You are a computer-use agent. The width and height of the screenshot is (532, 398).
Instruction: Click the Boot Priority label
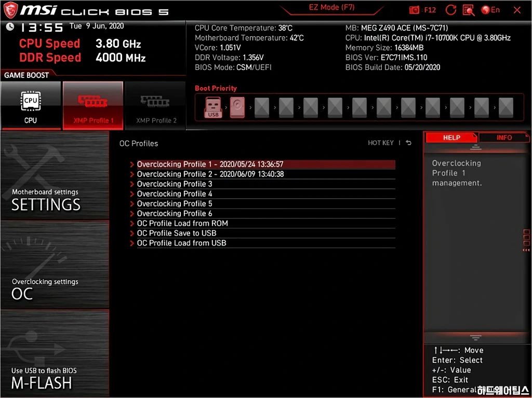coord(216,88)
